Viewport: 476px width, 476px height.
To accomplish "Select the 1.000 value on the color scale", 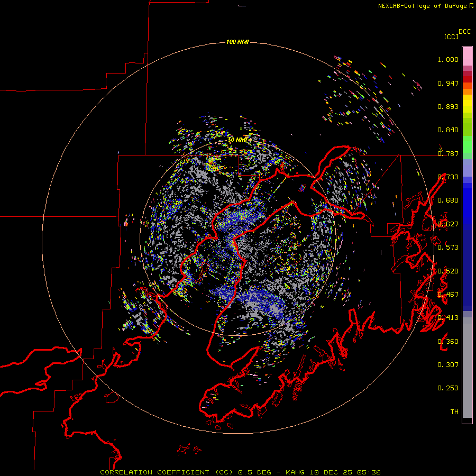I will pyautogui.click(x=448, y=59).
